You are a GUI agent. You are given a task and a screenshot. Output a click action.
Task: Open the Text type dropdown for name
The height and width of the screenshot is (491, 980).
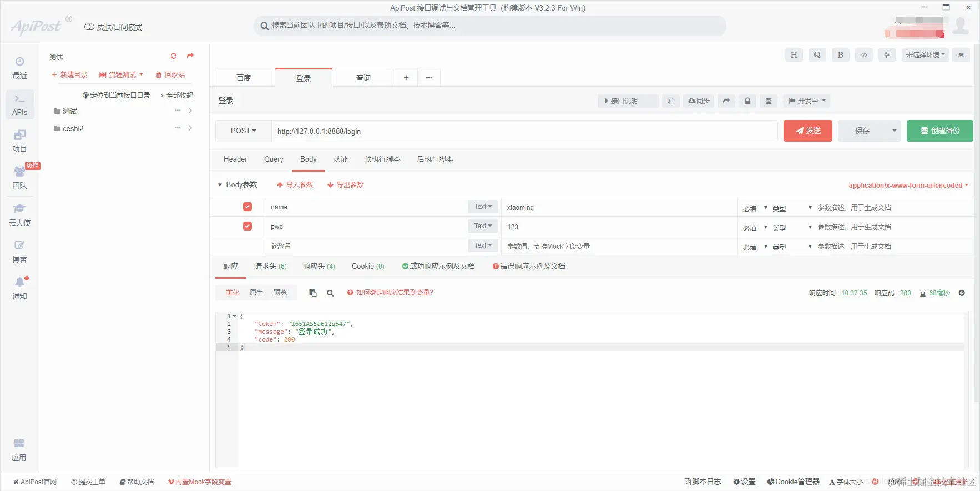click(483, 207)
